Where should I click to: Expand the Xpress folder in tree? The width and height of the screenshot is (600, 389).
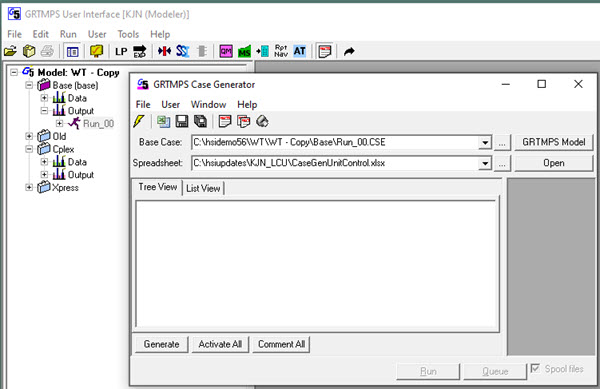(x=29, y=187)
